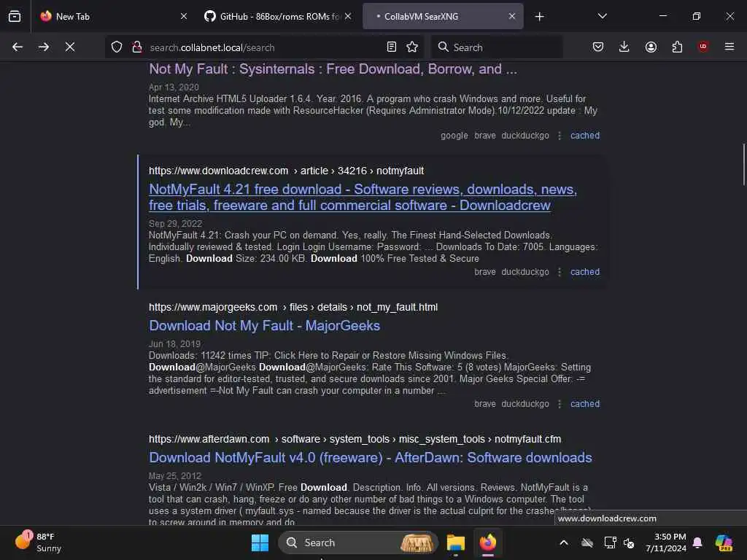The width and height of the screenshot is (747, 560).
Task: Close the CollabVM SearXNG tab
Action: click(511, 17)
